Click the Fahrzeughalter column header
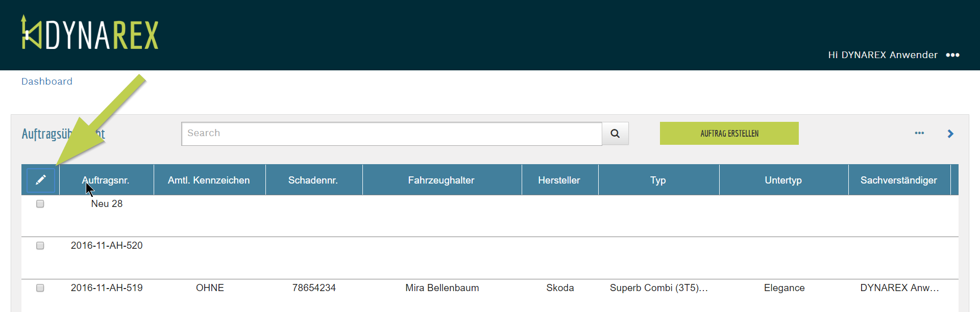This screenshot has width=980, height=312. pos(441,180)
